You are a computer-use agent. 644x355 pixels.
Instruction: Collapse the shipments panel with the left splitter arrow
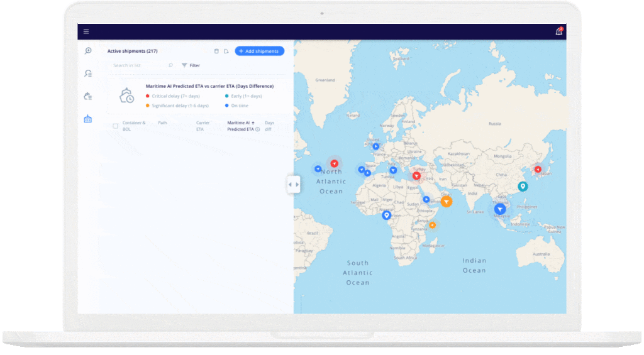coord(290,185)
